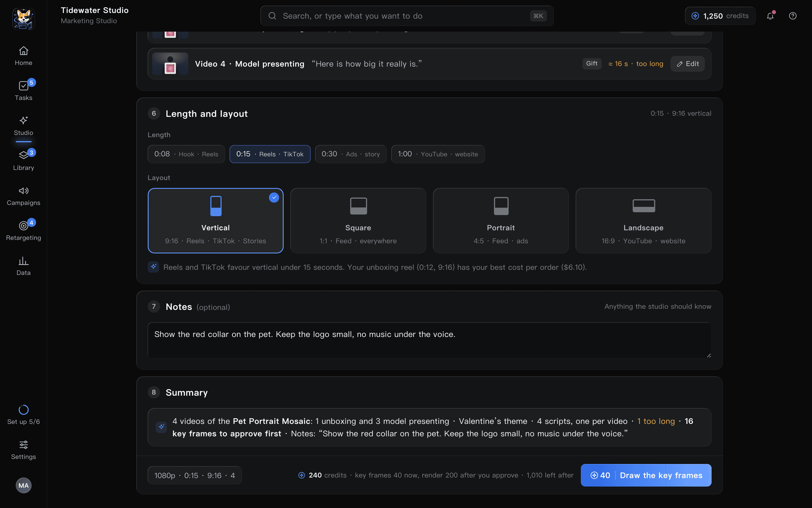Screen dimensions: 812x508
Task: Open Retargeting in the sidebar
Action: coord(23,231)
